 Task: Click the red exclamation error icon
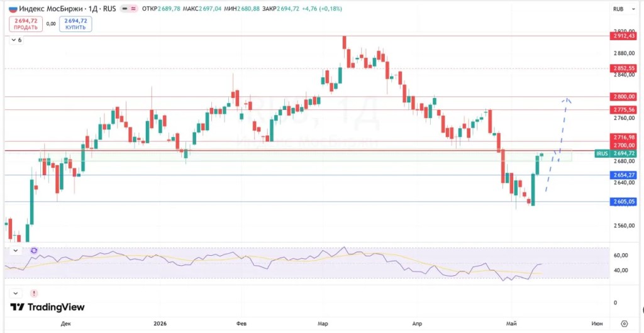(34, 293)
